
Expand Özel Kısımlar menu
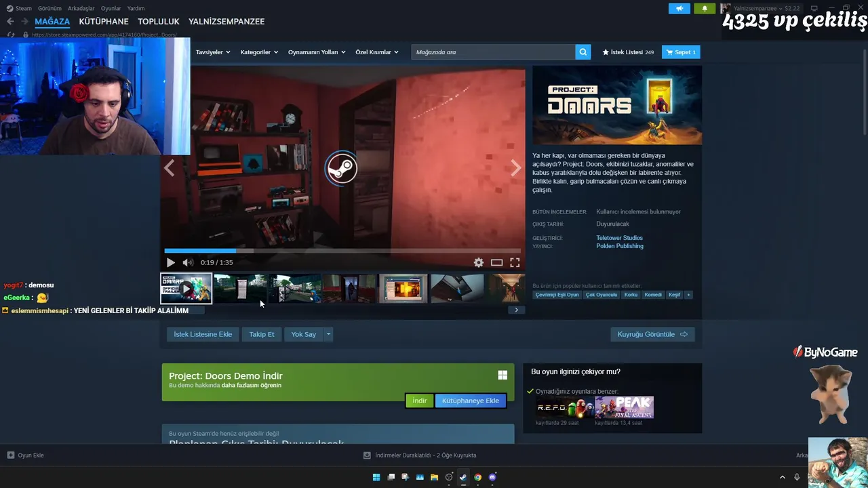[377, 52]
